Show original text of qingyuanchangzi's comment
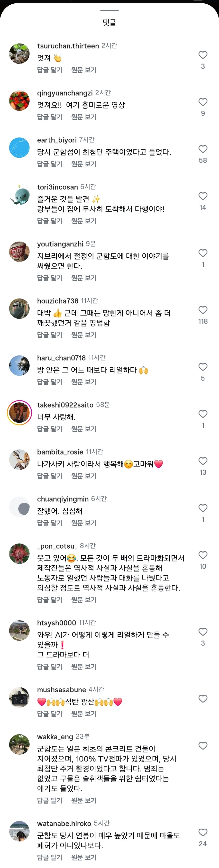 click(x=84, y=117)
